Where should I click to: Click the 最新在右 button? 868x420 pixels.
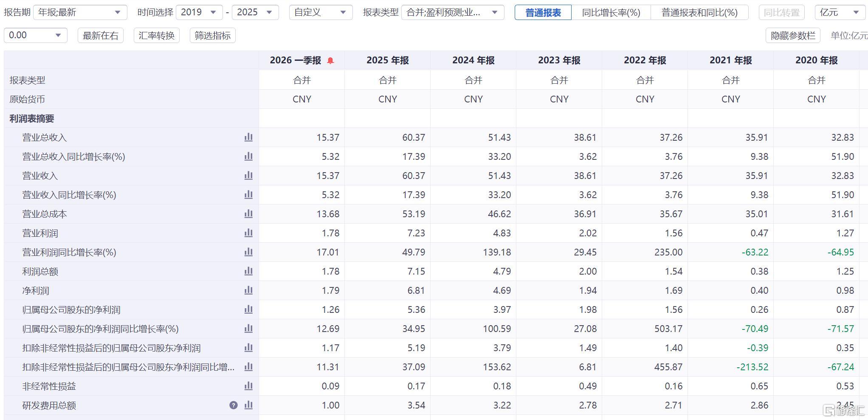[101, 35]
